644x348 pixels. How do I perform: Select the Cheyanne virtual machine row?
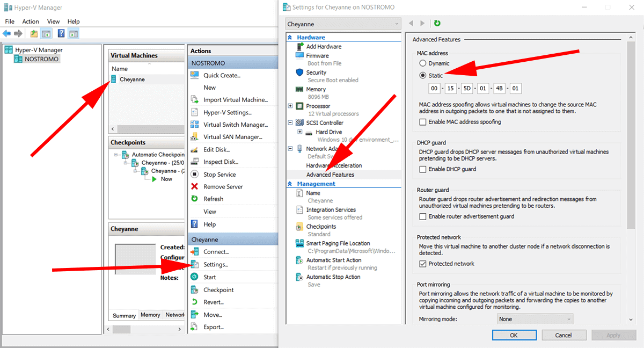click(147, 79)
